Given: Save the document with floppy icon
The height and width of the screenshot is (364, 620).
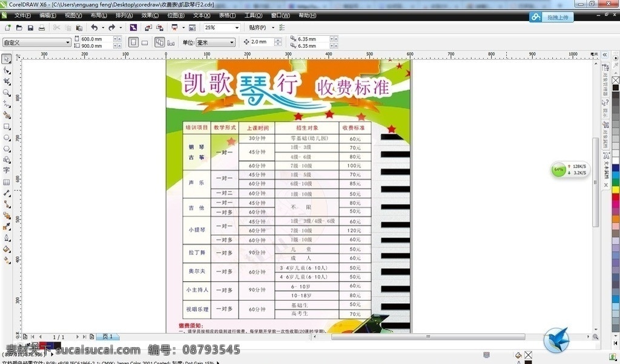Looking at the screenshot, I should point(30,28).
